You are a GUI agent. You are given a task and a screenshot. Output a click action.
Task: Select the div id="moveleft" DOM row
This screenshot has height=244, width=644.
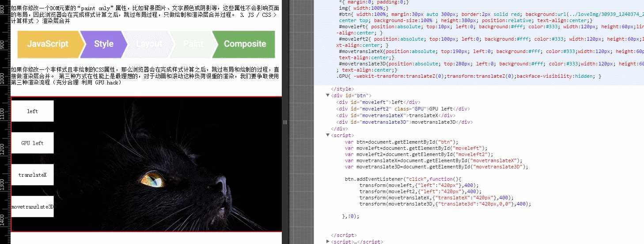tap(379, 102)
